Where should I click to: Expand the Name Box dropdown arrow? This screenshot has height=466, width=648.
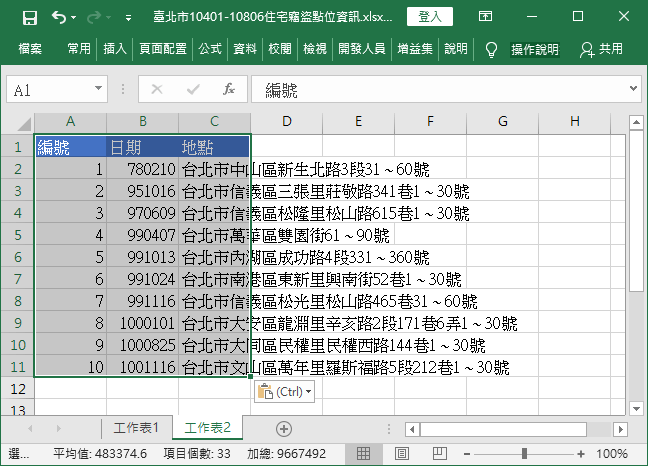point(98,88)
